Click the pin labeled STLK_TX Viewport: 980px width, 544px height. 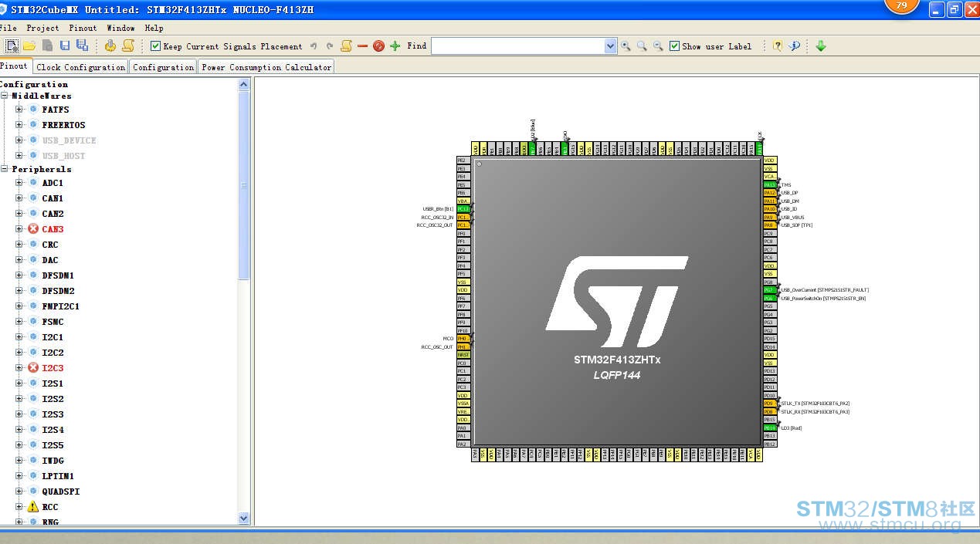[769, 404]
